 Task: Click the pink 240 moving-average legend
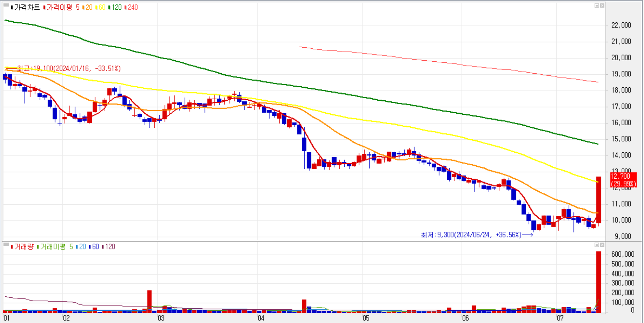(x=131, y=7)
